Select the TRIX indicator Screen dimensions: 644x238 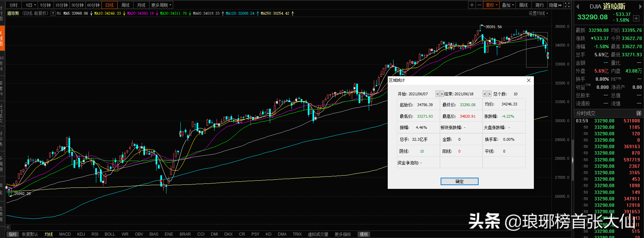(x=297, y=234)
